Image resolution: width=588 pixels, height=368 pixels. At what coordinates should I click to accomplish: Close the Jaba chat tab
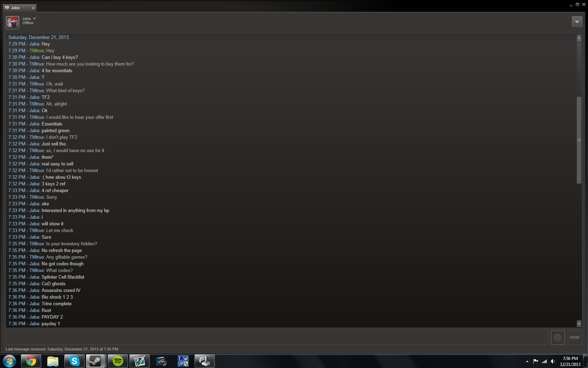[x=33, y=8]
